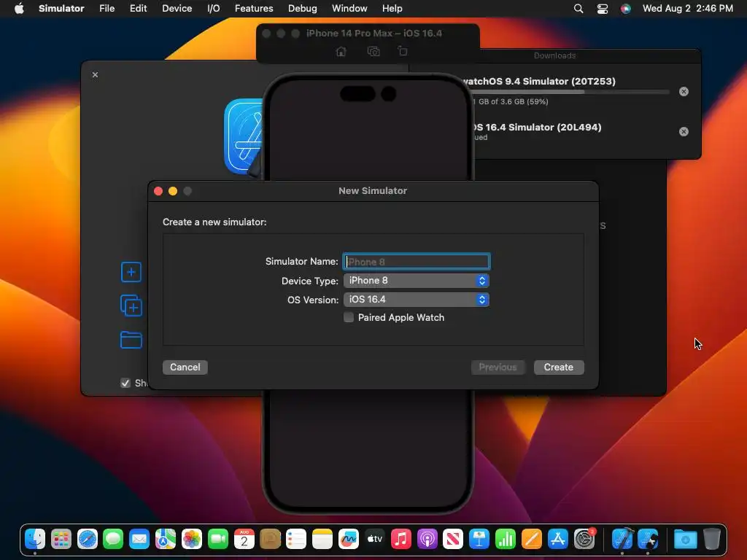This screenshot has height=560, width=747.
Task: Open Keynote from the dock
Action: 479,539
